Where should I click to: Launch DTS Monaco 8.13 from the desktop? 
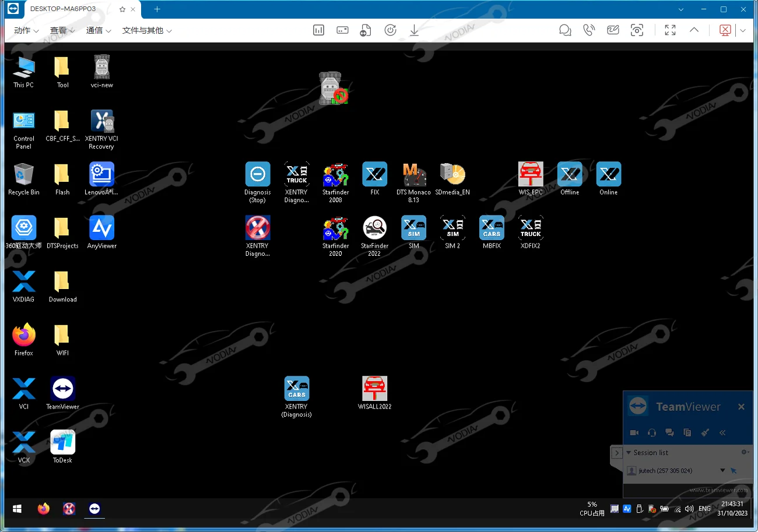tap(414, 174)
